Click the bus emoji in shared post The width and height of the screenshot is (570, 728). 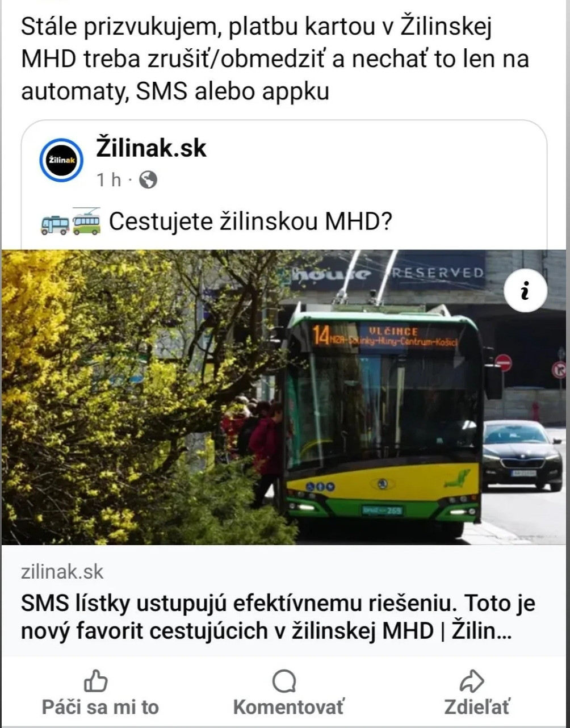[x=56, y=223]
